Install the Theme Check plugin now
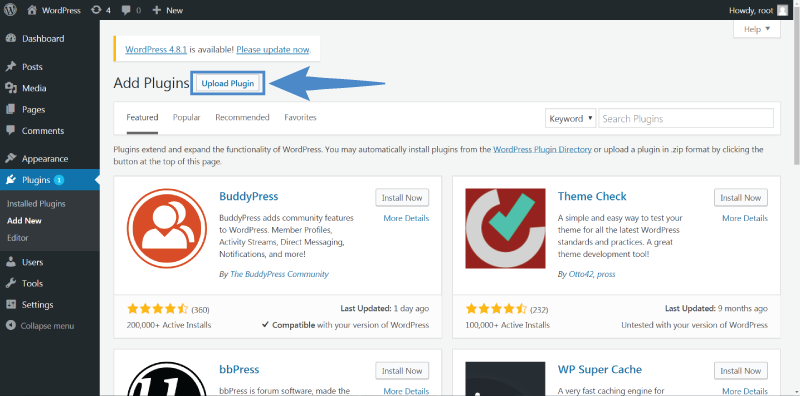Screen dimensions: 800x396 (x=741, y=197)
